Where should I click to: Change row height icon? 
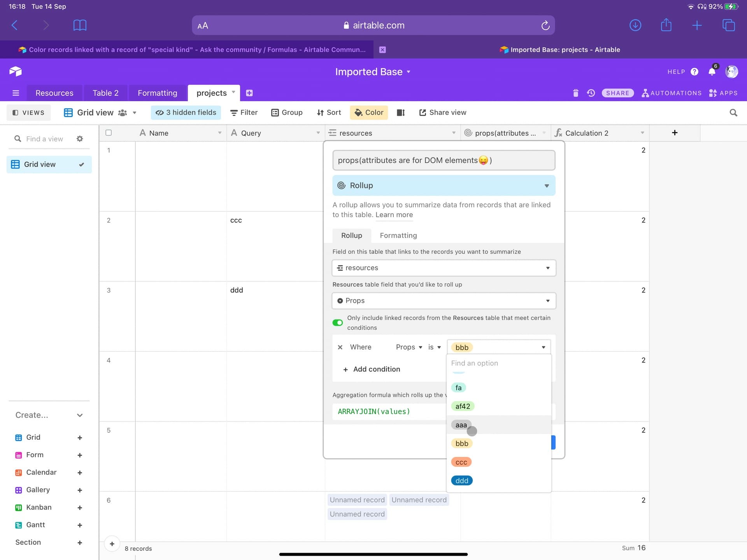(401, 112)
